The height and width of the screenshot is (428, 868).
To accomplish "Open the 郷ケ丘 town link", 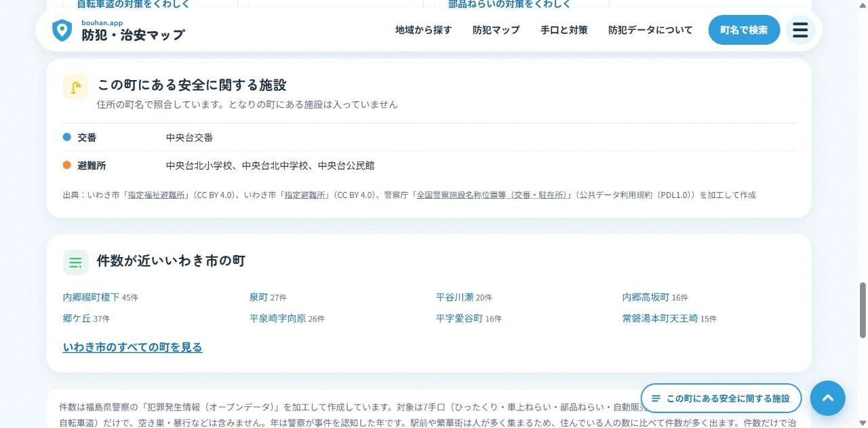I will point(77,318).
